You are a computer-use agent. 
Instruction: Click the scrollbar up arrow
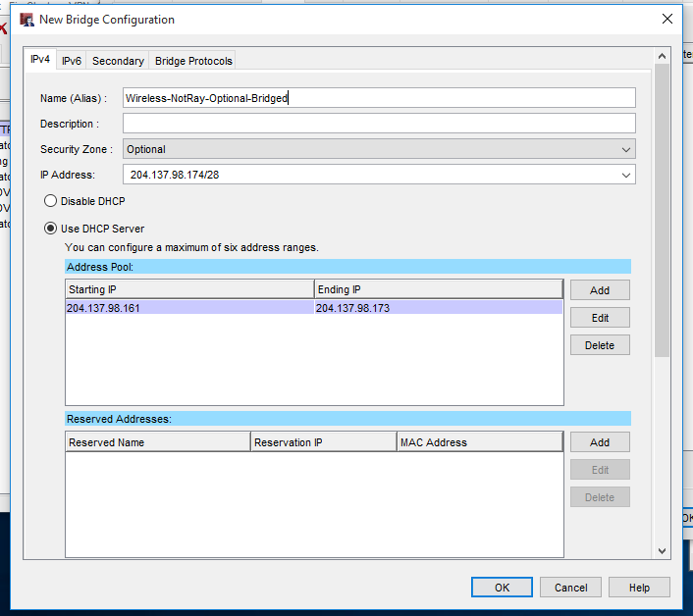tap(662, 56)
